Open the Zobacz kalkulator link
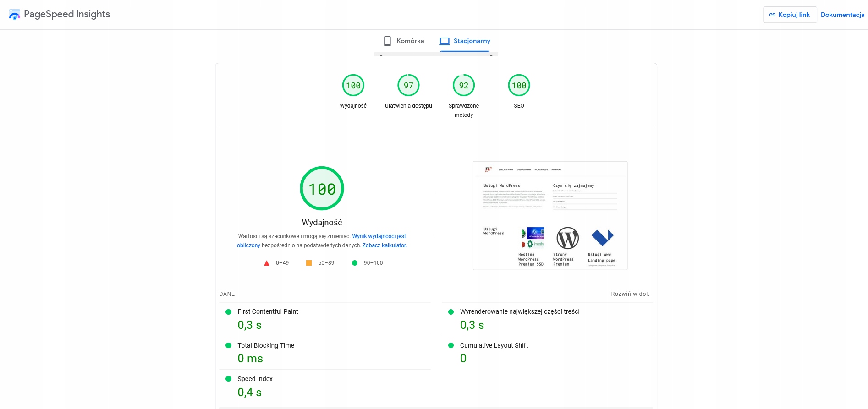 (x=384, y=245)
